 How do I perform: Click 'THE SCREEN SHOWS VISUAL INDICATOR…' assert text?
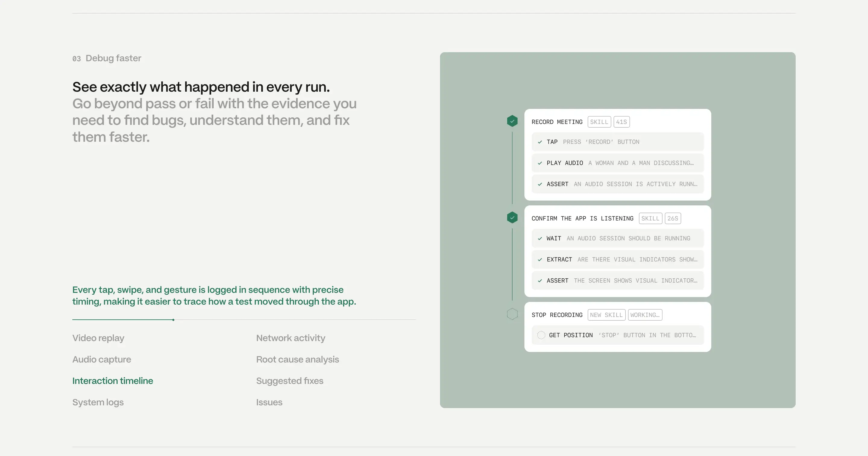click(x=636, y=280)
